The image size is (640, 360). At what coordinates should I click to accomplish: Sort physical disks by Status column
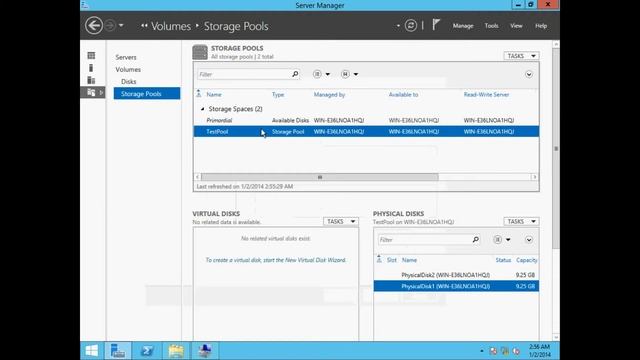pyautogui.click(x=503, y=260)
